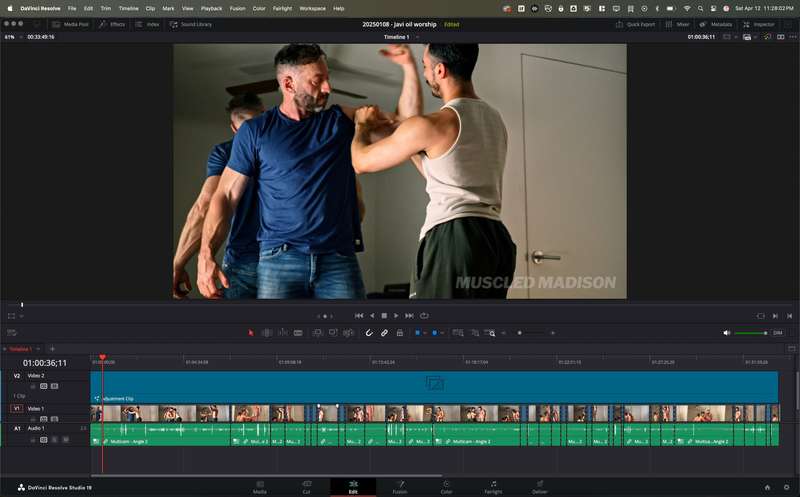This screenshot has width=800, height=497.
Task: Toggle Linked Selection chain icon
Action: [x=384, y=332]
